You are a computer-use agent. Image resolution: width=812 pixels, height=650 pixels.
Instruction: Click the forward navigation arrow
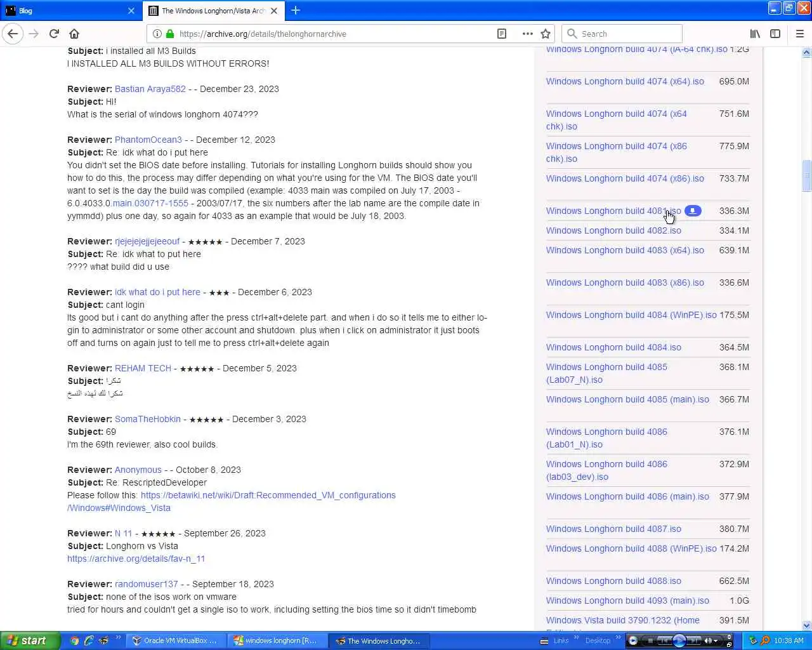click(x=34, y=34)
